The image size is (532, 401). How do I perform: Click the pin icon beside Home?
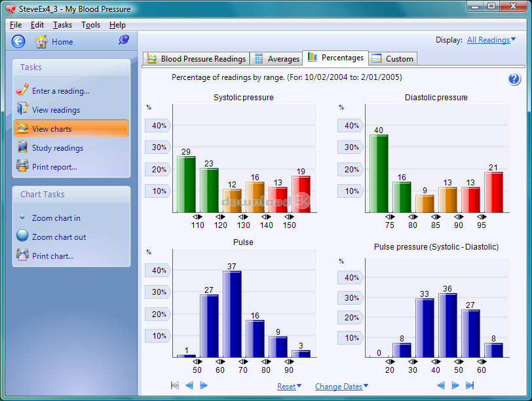124,41
